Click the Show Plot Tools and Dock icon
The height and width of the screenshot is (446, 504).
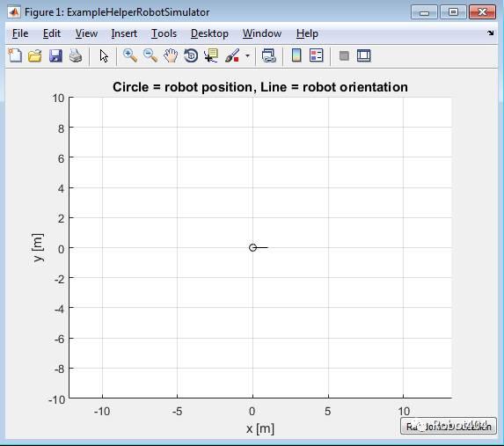coord(364,55)
